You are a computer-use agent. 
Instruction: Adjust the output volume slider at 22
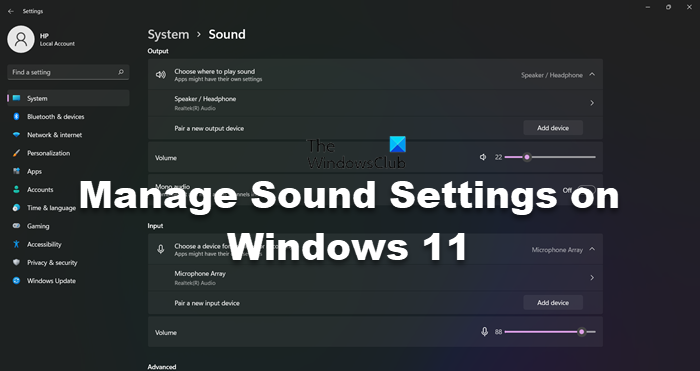527,157
